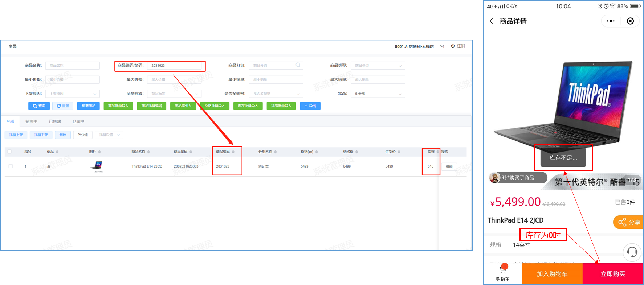Sort table by 商品名称 column arrows
The width and height of the screenshot is (644, 285).
(148, 152)
